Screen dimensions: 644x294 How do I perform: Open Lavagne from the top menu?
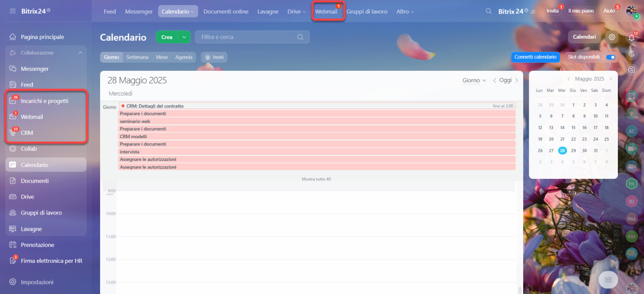(268, 12)
